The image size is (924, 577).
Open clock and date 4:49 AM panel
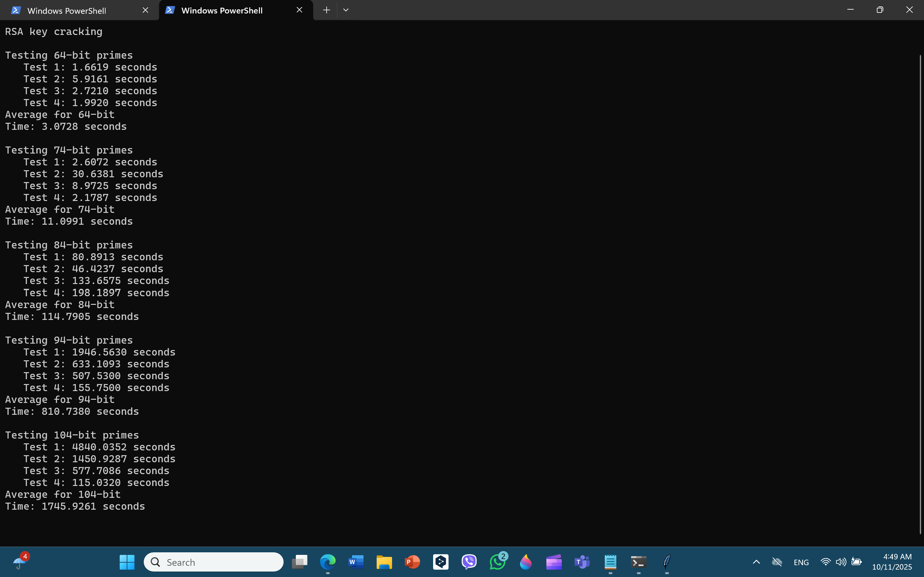(892, 562)
